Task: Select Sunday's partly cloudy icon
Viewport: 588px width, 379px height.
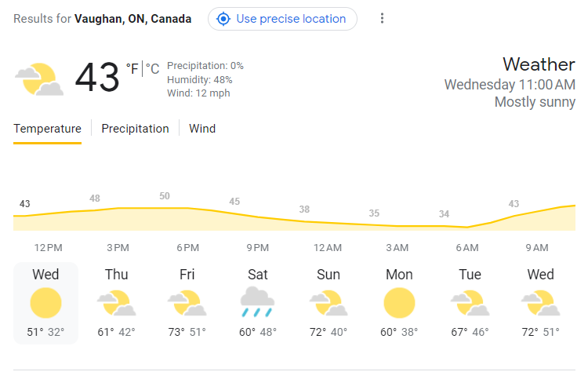Action: click(328, 303)
